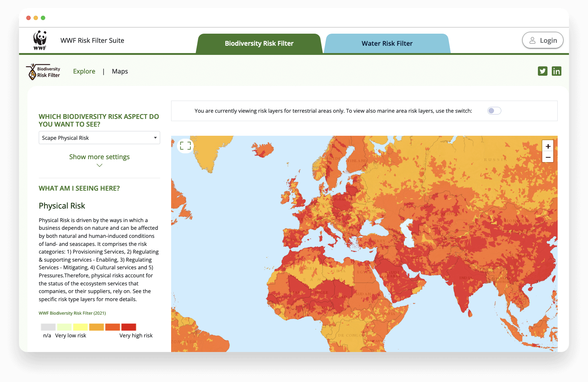
Task: Select the Explore navigation item
Action: tap(84, 71)
